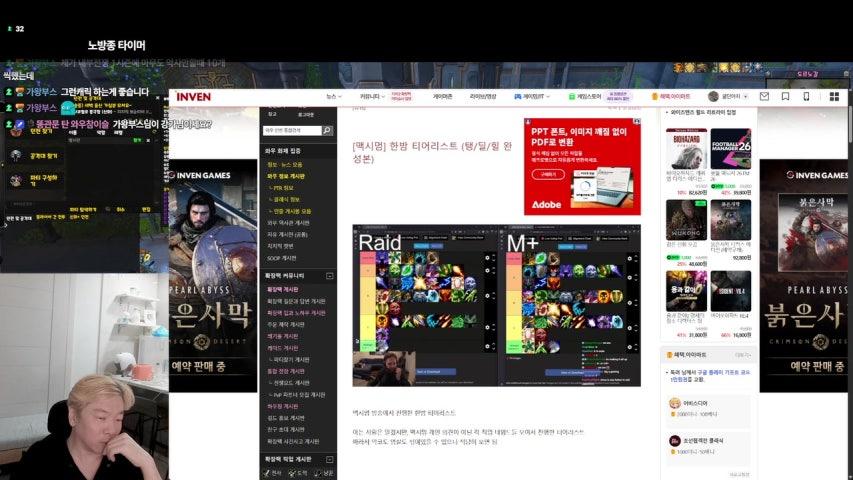This screenshot has width=853, height=480.
Task: Click the magnifier search button
Action: click(327, 131)
